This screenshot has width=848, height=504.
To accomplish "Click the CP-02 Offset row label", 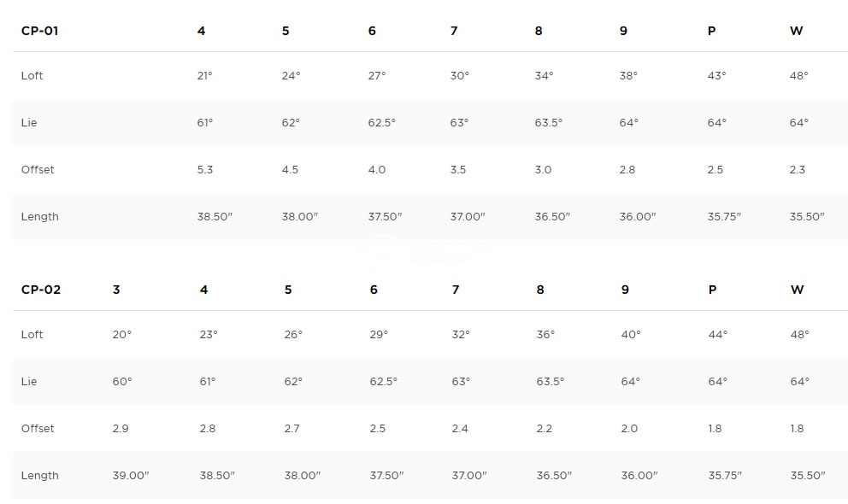I will 38,428.
